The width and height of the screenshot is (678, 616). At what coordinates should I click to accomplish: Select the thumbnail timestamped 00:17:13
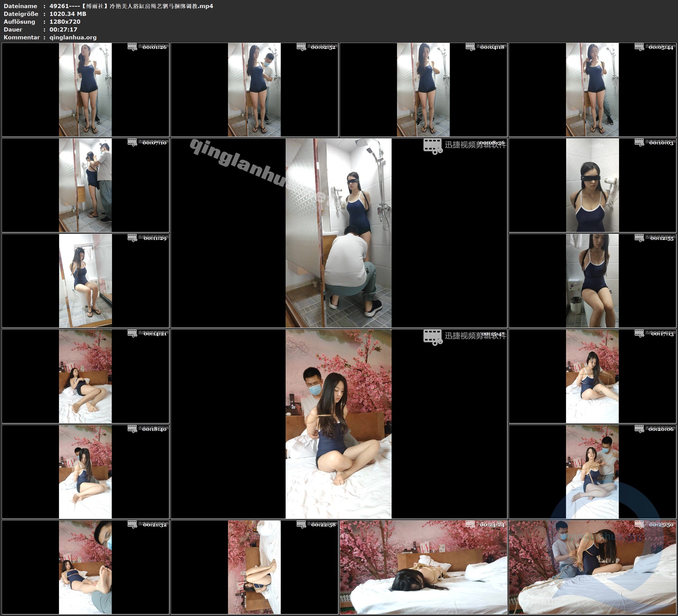(x=592, y=376)
